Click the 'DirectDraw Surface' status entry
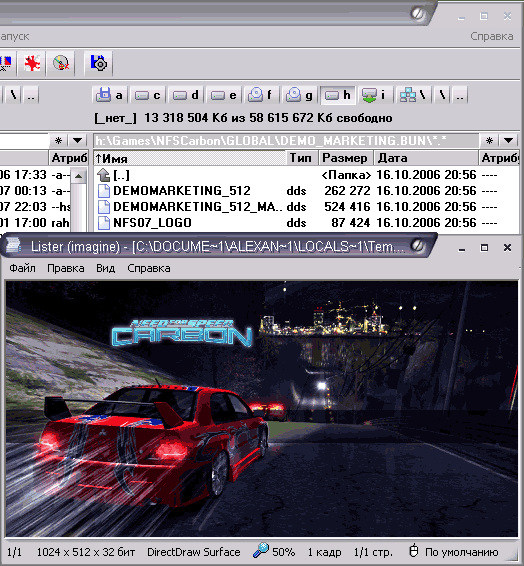This screenshot has height=566, width=524. click(x=193, y=552)
